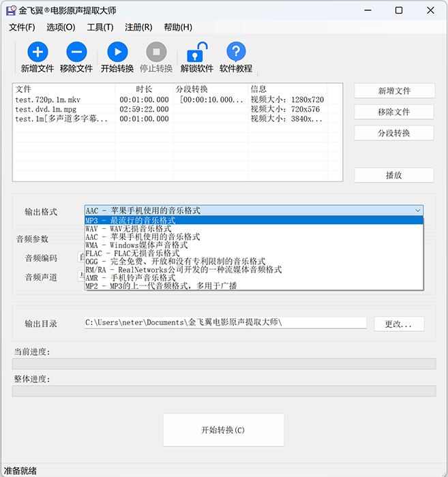Click the 移除文件 remove file toolbar icon
Image resolution: width=448 pixels, height=477 pixels.
76,52
